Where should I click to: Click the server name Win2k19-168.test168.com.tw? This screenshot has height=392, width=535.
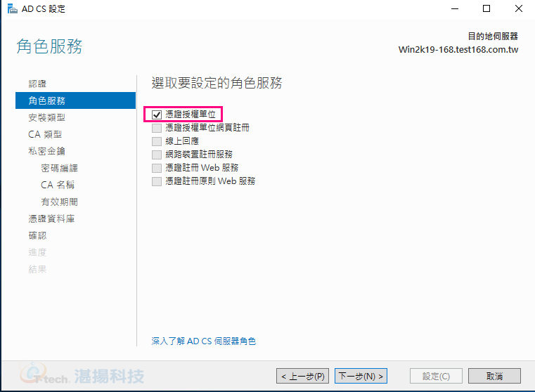pyautogui.click(x=458, y=50)
